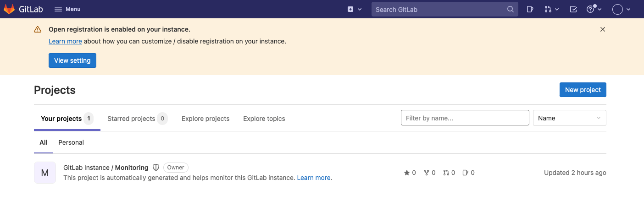The image size is (644, 201).
Task: Select the All sub-tab
Action: tap(44, 142)
